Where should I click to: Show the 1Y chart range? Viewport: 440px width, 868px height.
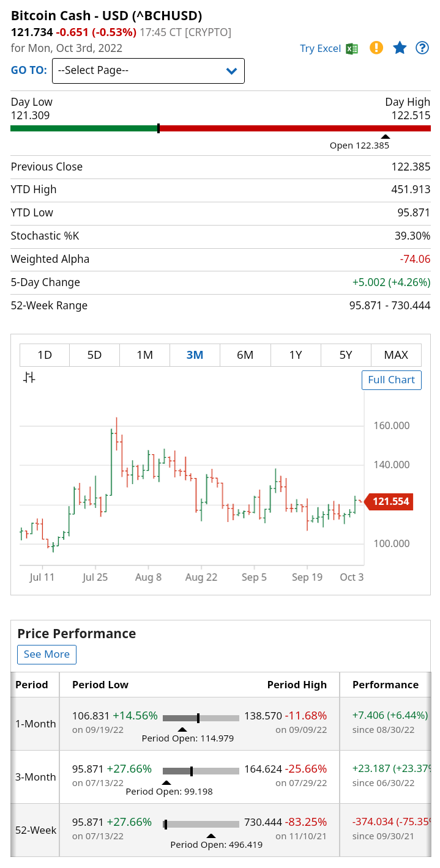tap(296, 355)
